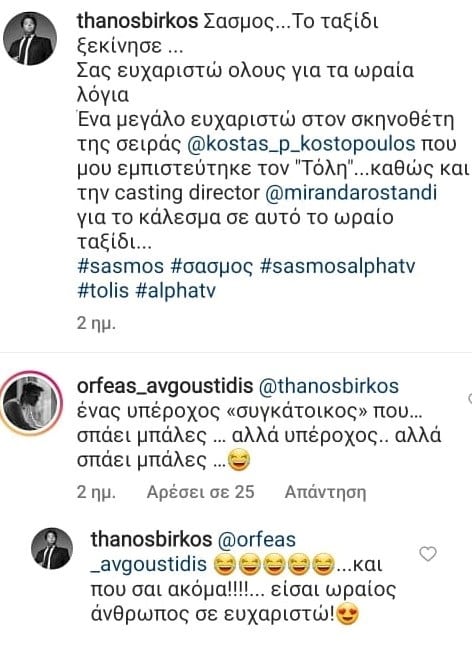Open the #alphatv hashtag

pyautogui.click(x=176, y=291)
